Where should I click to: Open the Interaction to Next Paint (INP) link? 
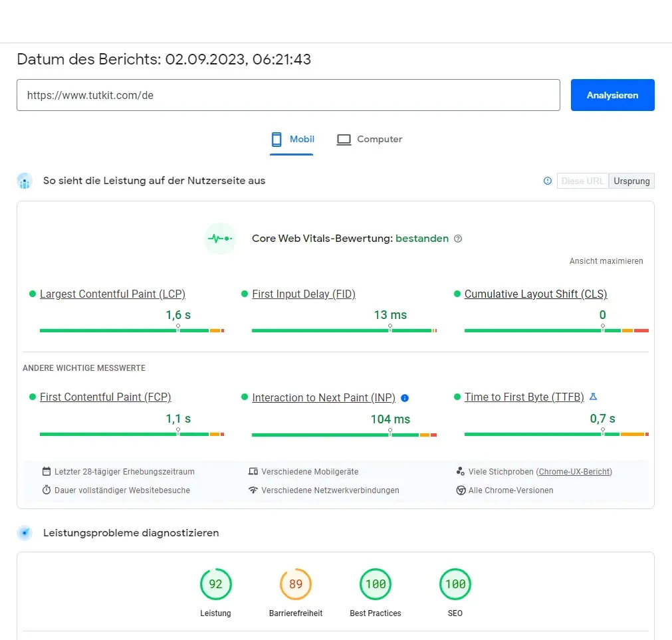coord(324,397)
